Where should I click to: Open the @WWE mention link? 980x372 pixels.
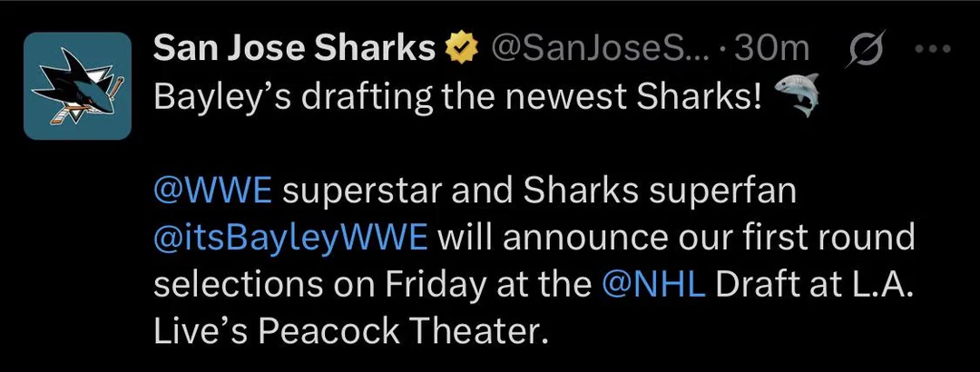(x=212, y=191)
